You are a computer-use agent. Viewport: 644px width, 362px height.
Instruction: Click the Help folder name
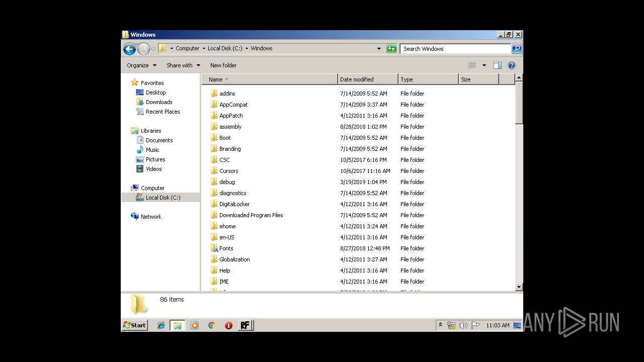225,270
